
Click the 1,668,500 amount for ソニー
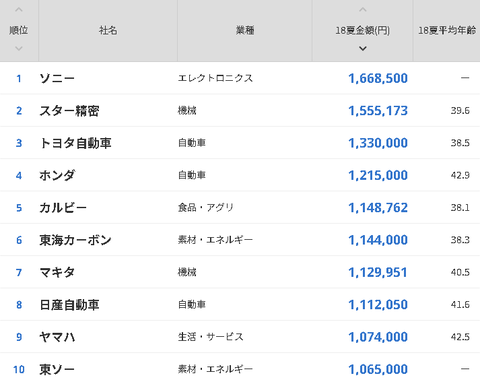pos(378,79)
